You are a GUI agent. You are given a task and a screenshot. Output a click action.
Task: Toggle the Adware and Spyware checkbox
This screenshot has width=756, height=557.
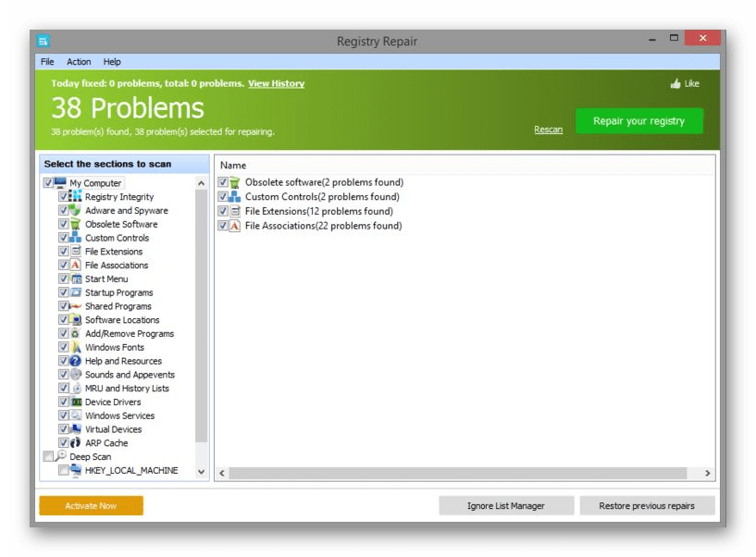coord(64,210)
